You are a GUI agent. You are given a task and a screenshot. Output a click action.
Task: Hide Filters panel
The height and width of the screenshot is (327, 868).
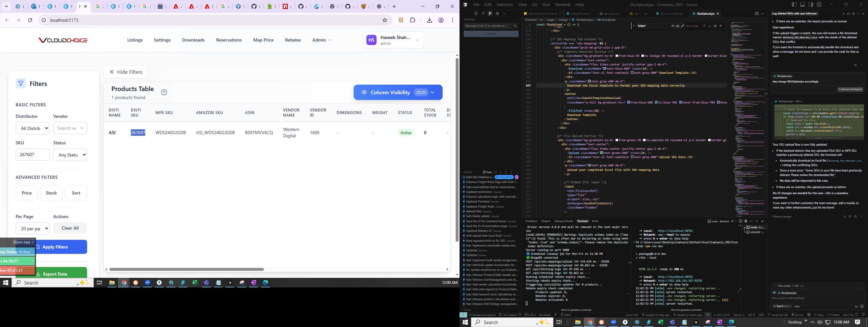click(125, 72)
